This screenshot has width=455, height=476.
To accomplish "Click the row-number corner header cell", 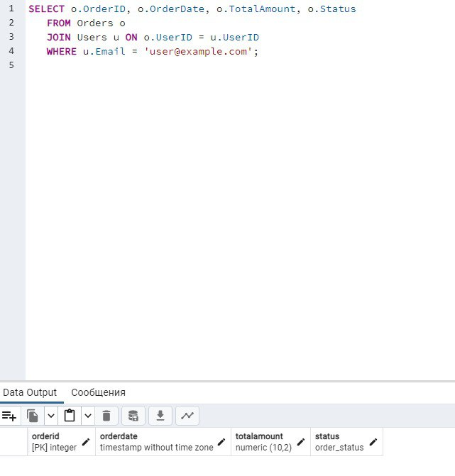I will [13, 442].
